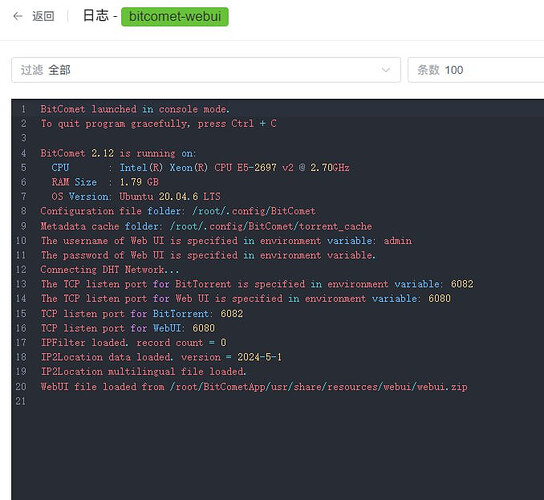Click the Metadata cache folder line
The image size is (544, 500).
[206, 226]
